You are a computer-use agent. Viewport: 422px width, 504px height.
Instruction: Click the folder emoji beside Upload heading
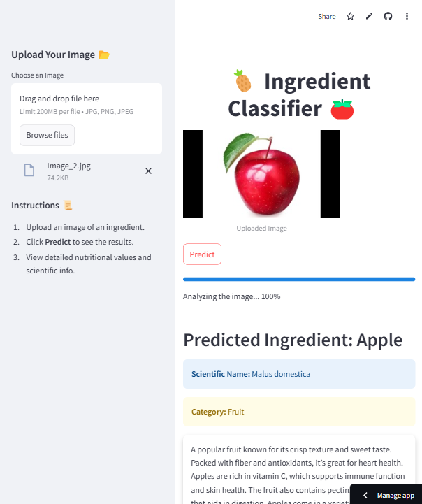tap(104, 55)
